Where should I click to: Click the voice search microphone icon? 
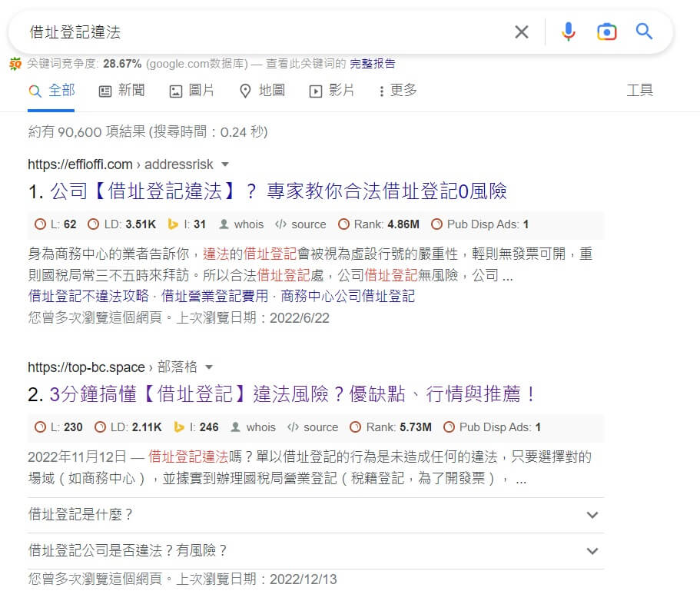click(568, 32)
